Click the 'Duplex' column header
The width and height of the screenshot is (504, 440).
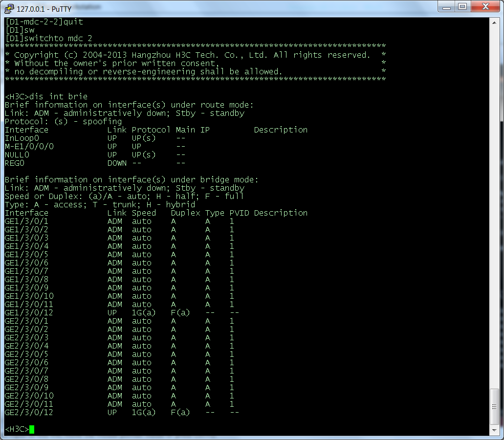pos(185,213)
